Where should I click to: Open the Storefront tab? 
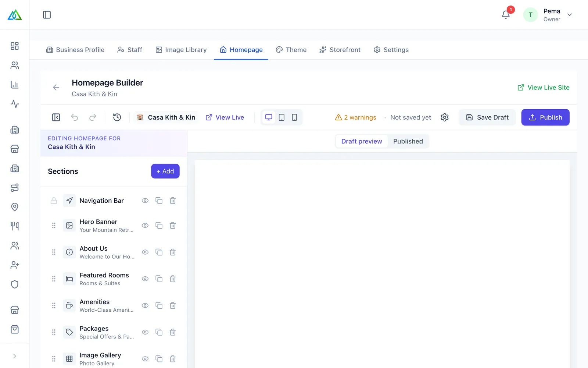point(340,50)
